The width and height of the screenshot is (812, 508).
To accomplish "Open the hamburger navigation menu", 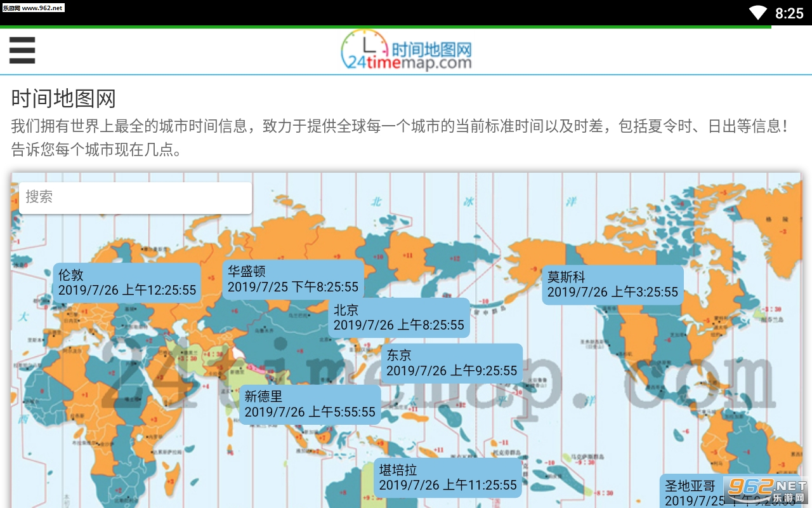I will point(22,50).
